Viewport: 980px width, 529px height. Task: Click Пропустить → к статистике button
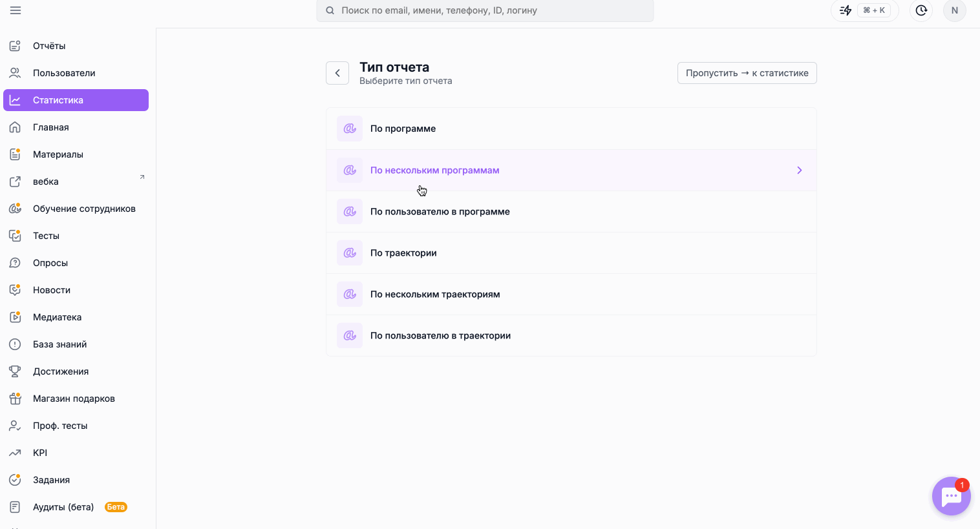point(747,73)
